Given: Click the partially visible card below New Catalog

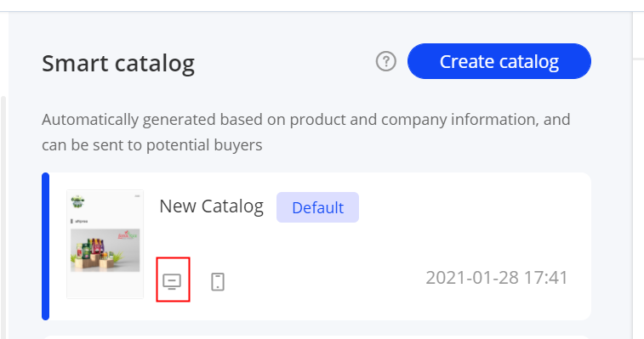Looking at the screenshot, I should coord(316,337).
